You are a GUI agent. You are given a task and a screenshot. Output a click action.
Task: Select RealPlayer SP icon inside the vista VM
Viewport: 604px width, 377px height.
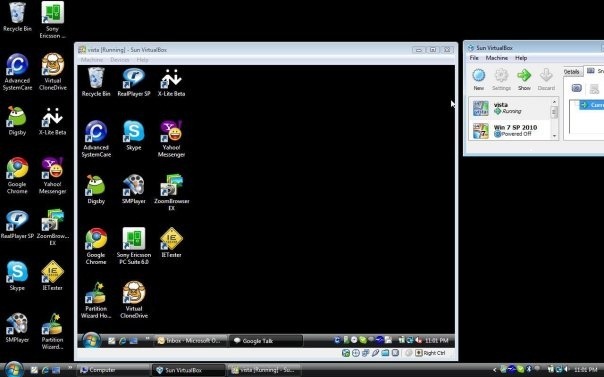(x=134, y=82)
